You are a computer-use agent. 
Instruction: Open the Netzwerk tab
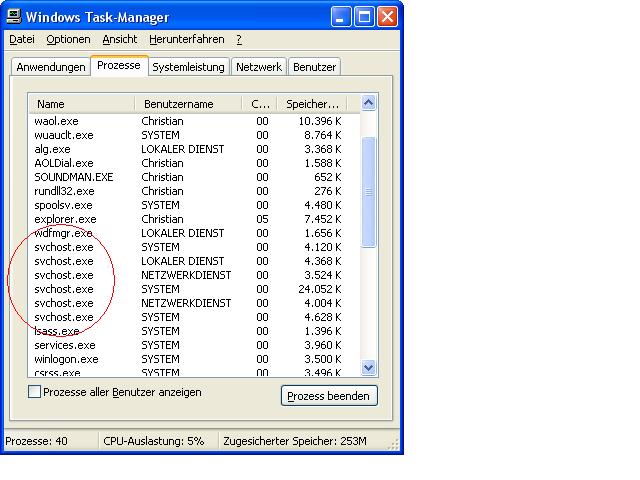coord(259,67)
